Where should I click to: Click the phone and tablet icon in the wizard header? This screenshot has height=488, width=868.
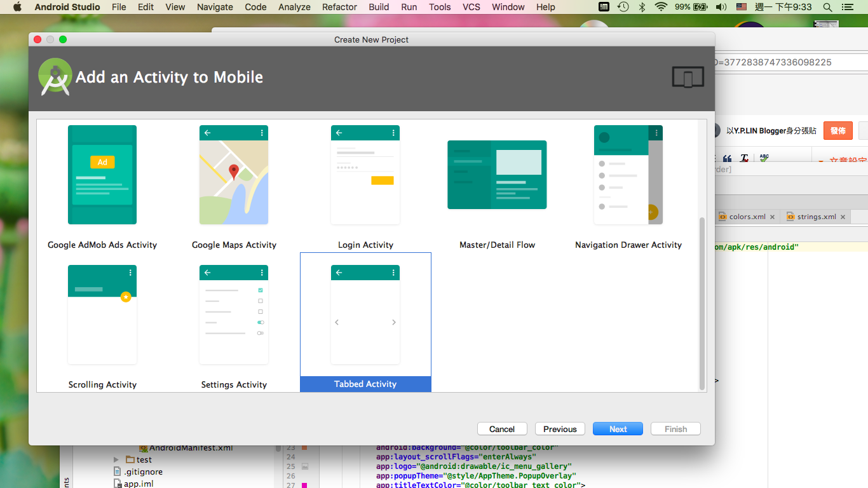pyautogui.click(x=688, y=76)
